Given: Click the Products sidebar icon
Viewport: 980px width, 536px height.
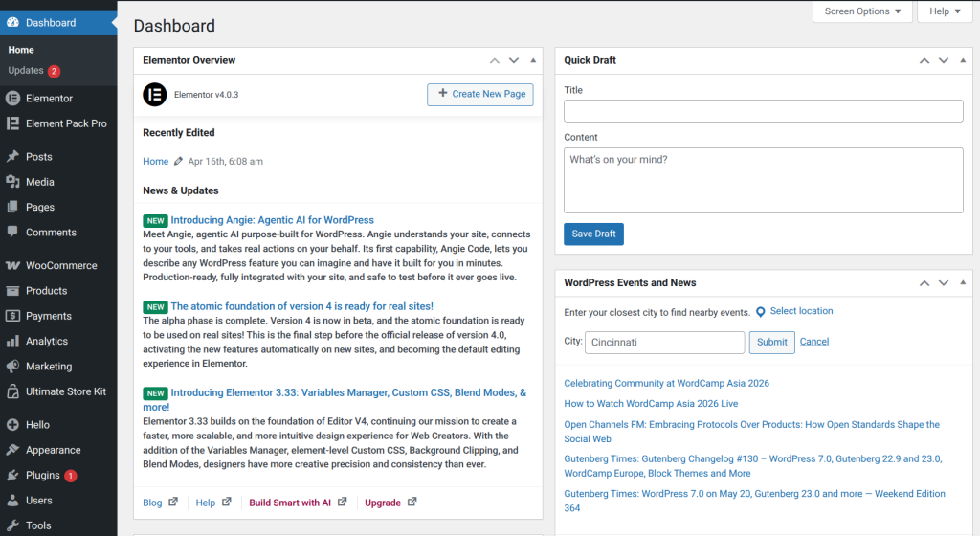Looking at the screenshot, I should coord(12,290).
